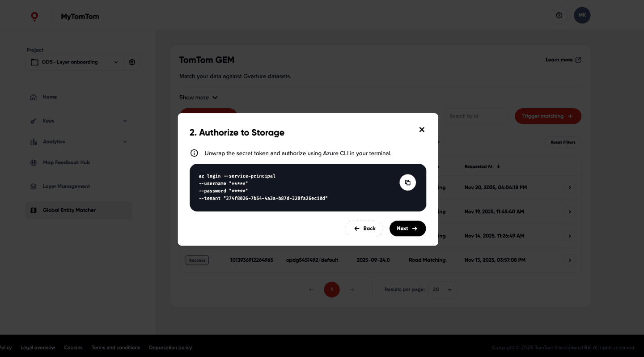The height and width of the screenshot is (357, 644).
Task: Copy the az login command to clipboard
Action: pyautogui.click(x=407, y=183)
